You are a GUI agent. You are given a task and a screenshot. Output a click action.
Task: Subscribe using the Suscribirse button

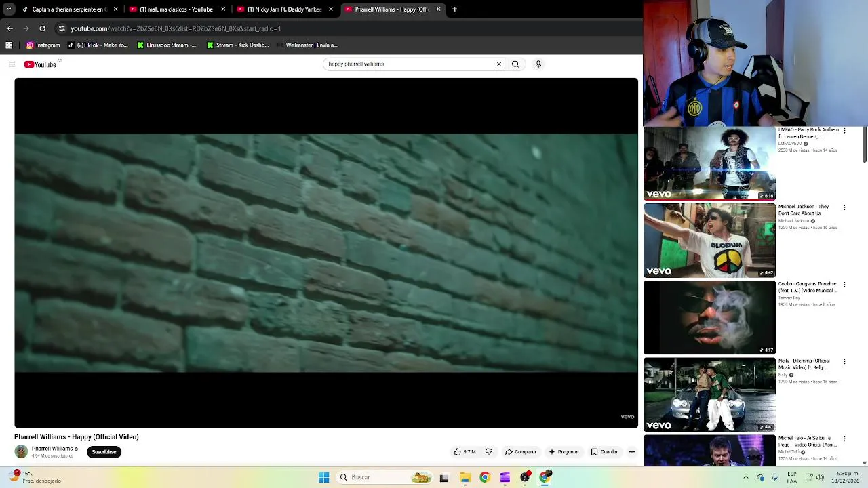coord(104,452)
